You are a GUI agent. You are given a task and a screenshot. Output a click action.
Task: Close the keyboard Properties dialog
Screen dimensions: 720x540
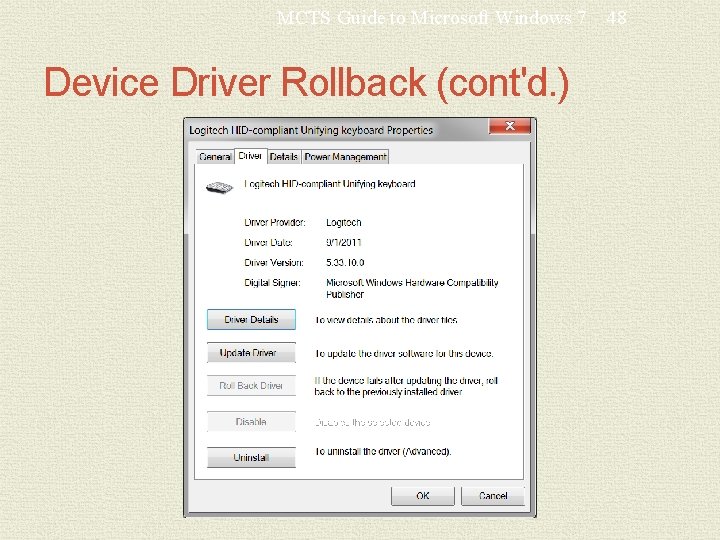pyautogui.click(x=510, y=126)
